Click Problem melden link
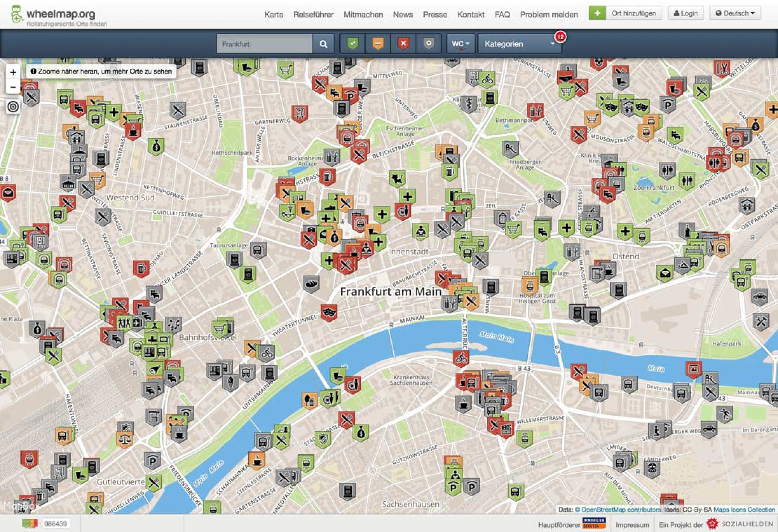 549,14
